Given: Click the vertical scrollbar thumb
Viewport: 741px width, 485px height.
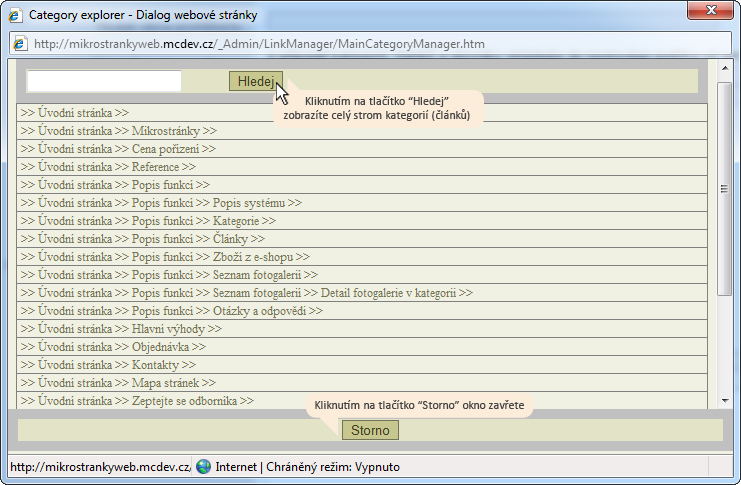Looking at the screenshot, I should tap(724, 189).
